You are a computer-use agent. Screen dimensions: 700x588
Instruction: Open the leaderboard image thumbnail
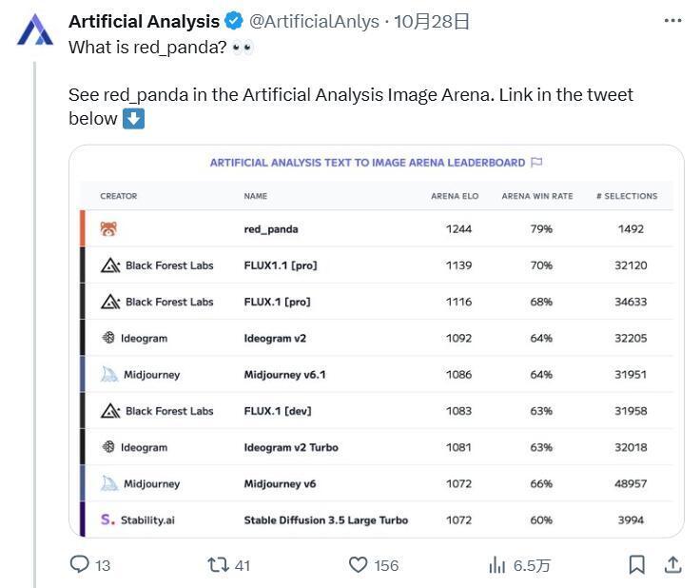[376, 341]
